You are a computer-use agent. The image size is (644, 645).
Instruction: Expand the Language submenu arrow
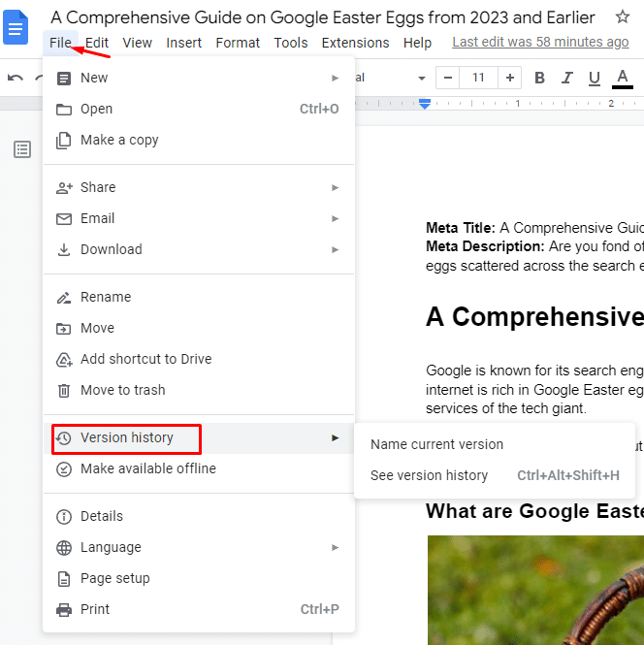tap(336, 547)
